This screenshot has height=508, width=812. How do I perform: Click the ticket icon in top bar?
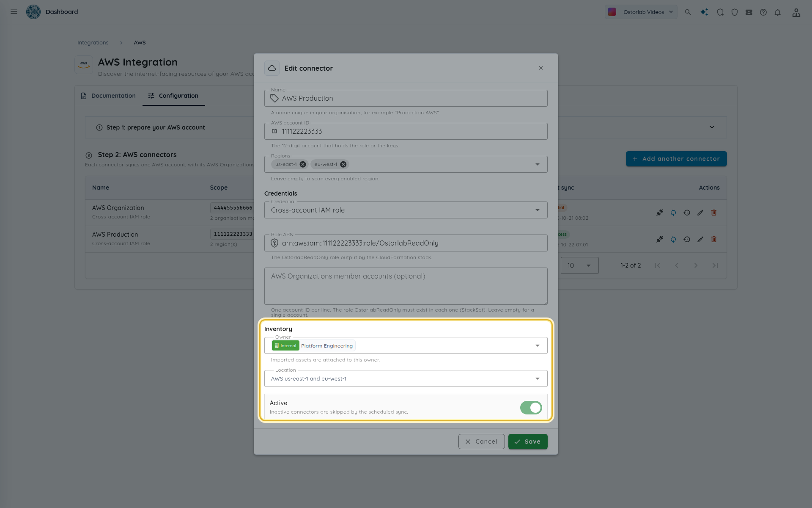click(749, 12)
